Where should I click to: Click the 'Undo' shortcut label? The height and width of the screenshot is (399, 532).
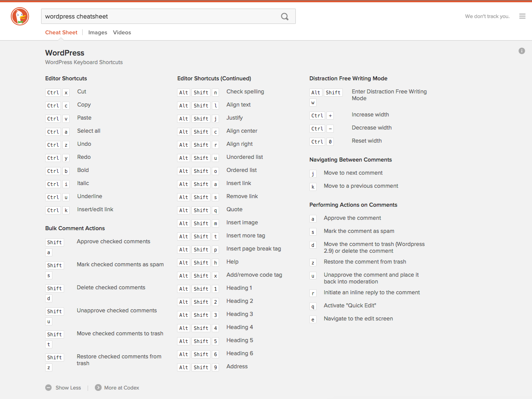tap(84, 144)
